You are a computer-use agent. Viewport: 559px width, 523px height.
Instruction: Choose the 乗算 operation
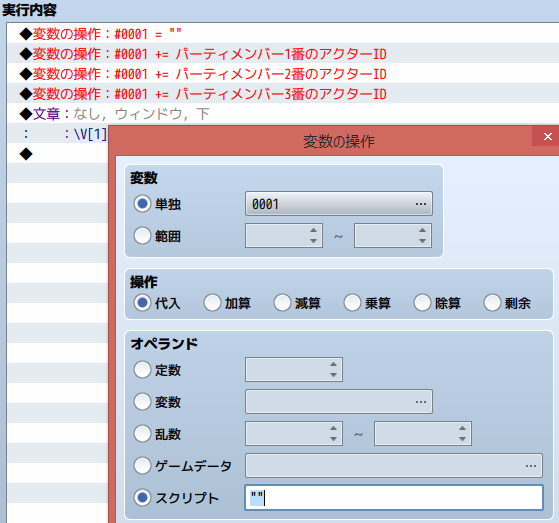point(352,303)
